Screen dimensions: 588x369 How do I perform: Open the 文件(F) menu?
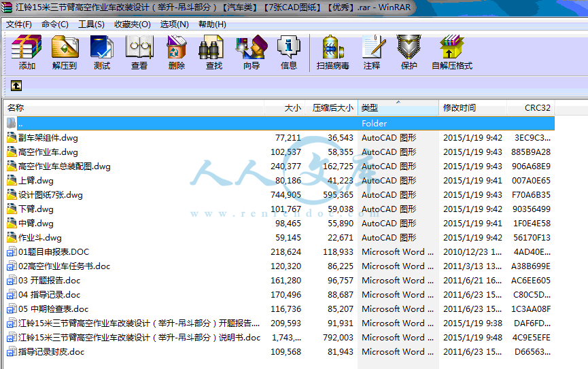tap(19, 24)
